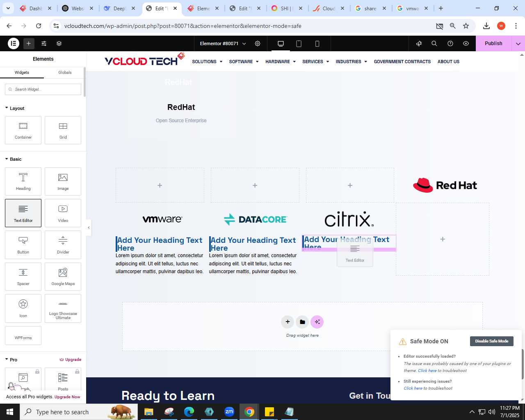Image resolution: width=525 pixels, height=420 pixels.
Task: Expand the SOFTWARE menu
Action: pyautogui.click(x=244, y=62)
